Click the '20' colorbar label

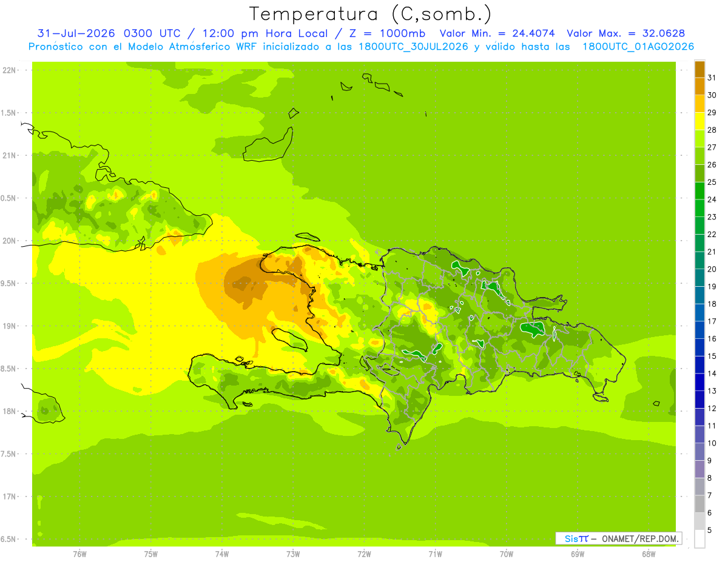(x=712, y=269)
